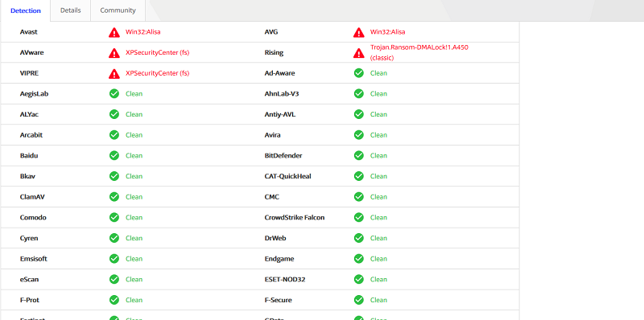Switch to the Detection tab

coord(26,10)
